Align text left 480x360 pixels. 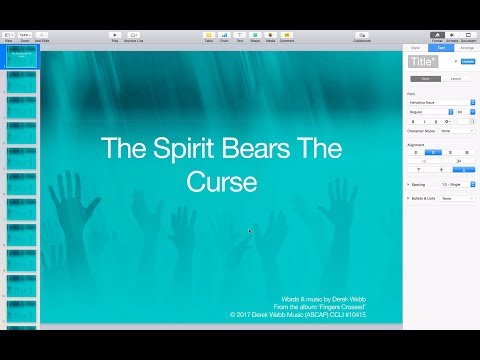pyautogui.click(x=416, y=152)
